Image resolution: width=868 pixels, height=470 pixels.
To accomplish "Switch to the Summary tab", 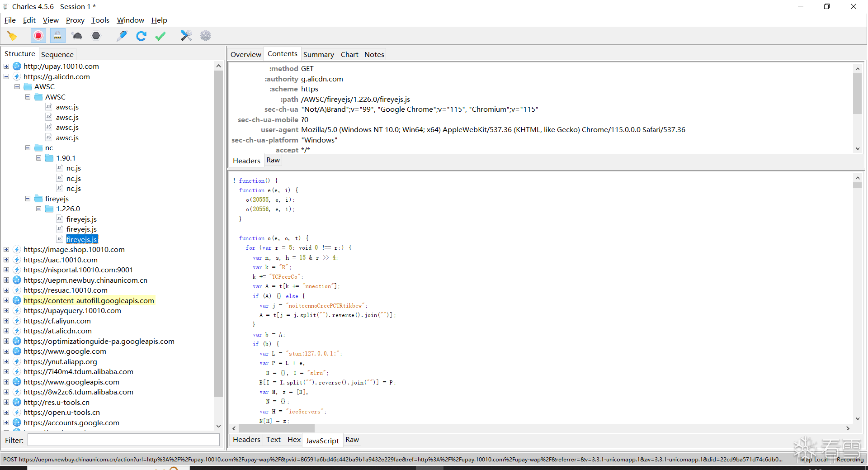I will 319,54.
